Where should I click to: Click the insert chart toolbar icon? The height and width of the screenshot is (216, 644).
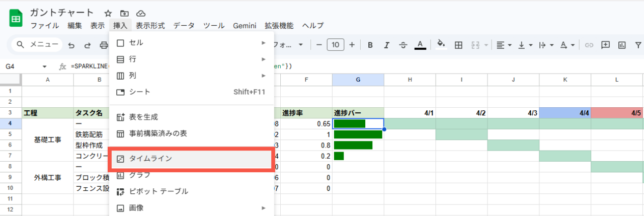(622, 45)
